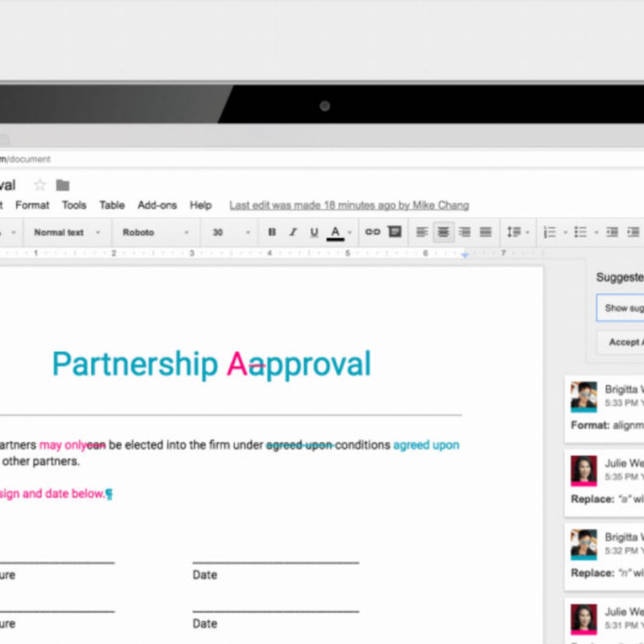Toggle underline formatting
Image resolution: width=644 pixels, height=644 pixels.
(314, 232)
